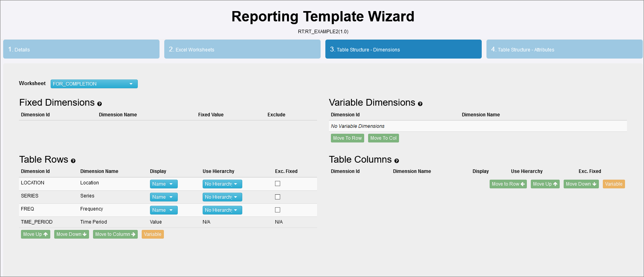The image size is (644, 277).
Task: Click the Move To Col button
Action: coord(383,138)
